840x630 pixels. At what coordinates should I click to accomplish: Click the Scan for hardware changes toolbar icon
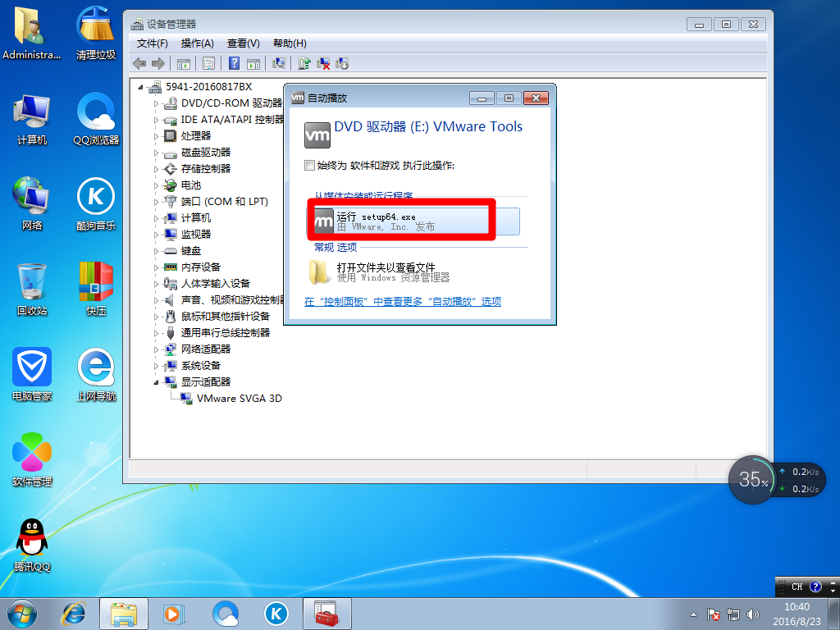coord(279,64)
